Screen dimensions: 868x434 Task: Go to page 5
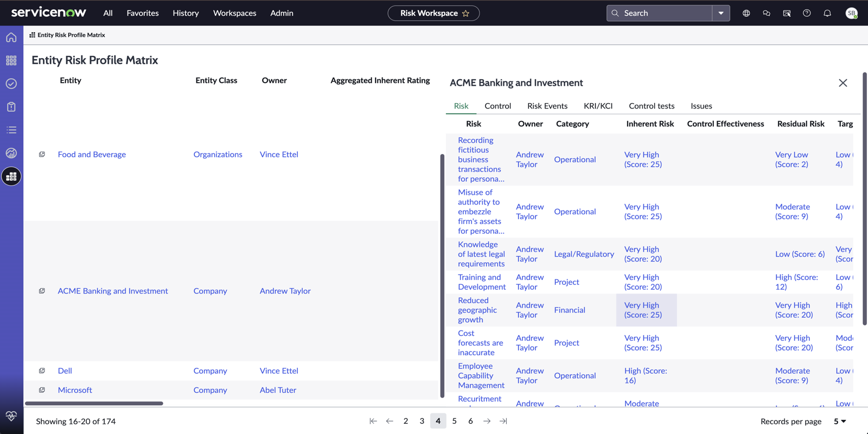click(x=455, y=421)
